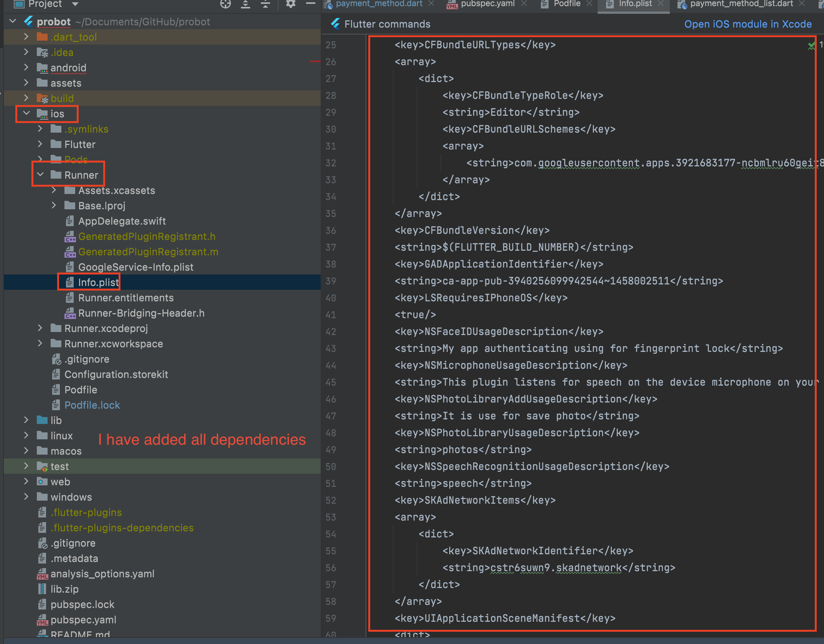
Task: Expand the lib folder
Action: [x=26, y=420]
